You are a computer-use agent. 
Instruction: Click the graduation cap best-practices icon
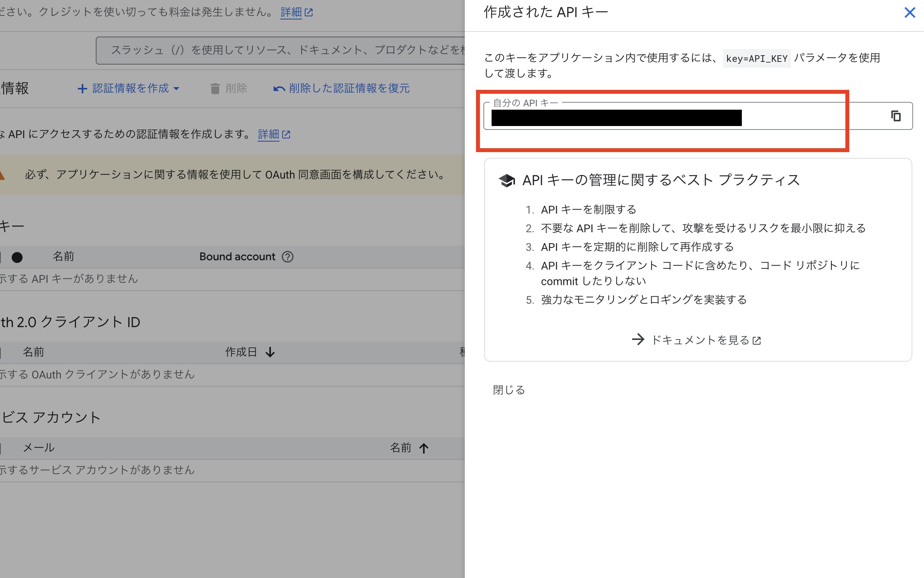[x=507, y=180]
